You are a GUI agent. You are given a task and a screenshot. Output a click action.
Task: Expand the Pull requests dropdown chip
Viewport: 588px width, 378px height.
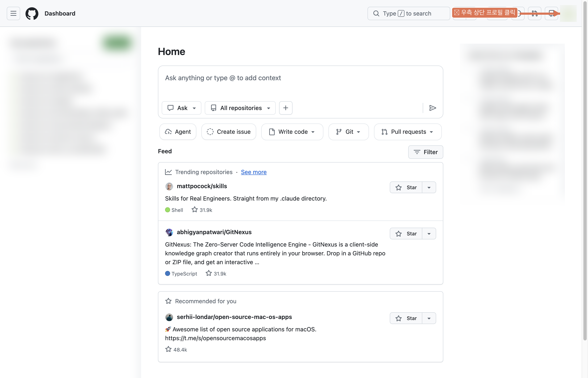[x=408, y=132]
